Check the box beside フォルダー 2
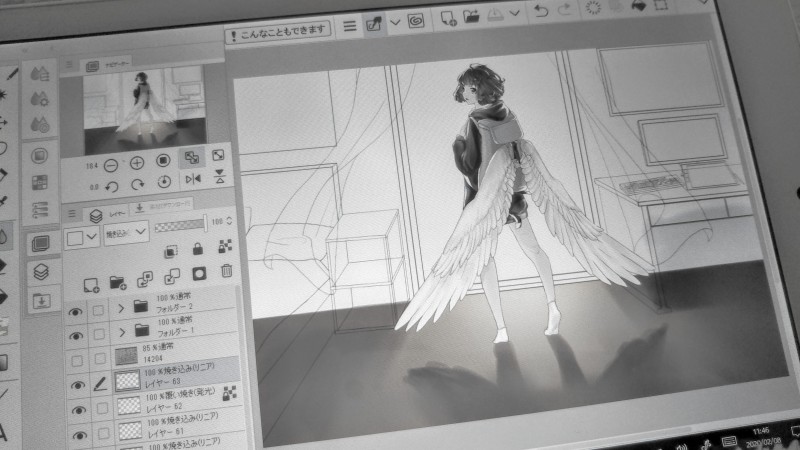Screen dimensions: 800x450 point(98,310)
